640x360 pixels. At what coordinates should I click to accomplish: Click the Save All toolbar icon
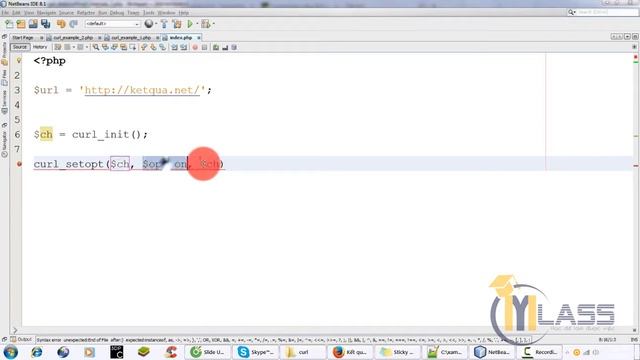click(45, 24)
